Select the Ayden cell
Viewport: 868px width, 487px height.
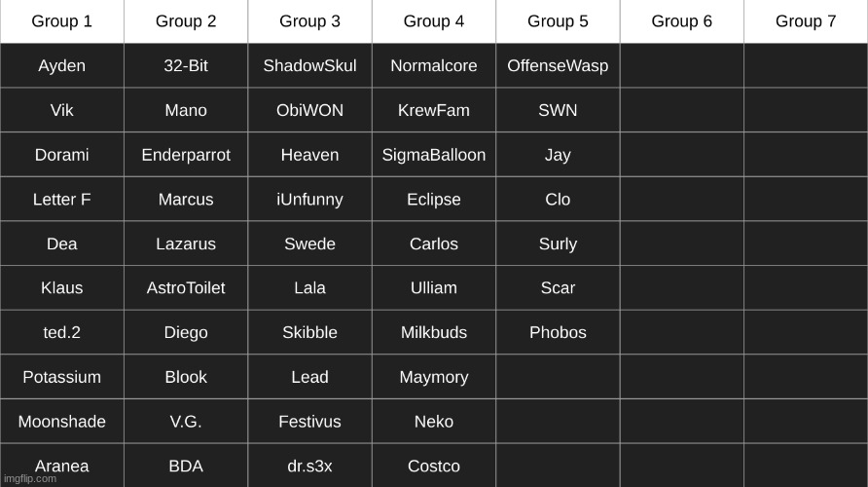pyautogui.click(x=61, y=66)
